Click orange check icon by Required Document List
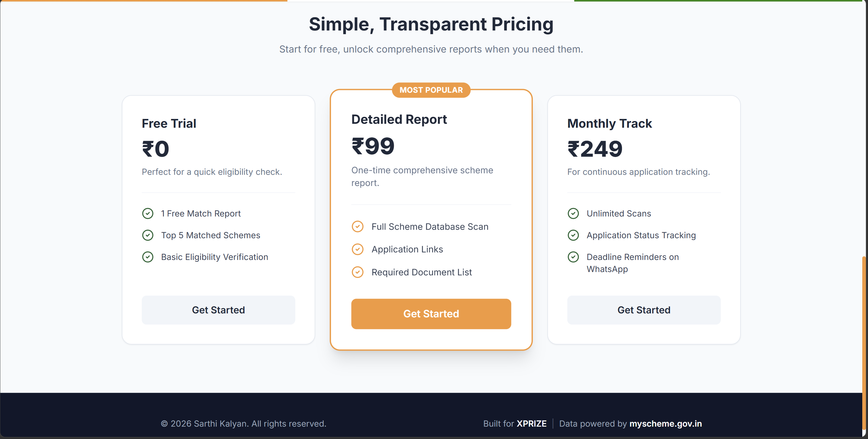Screen dimensions: 868x439 coord(358,272)
